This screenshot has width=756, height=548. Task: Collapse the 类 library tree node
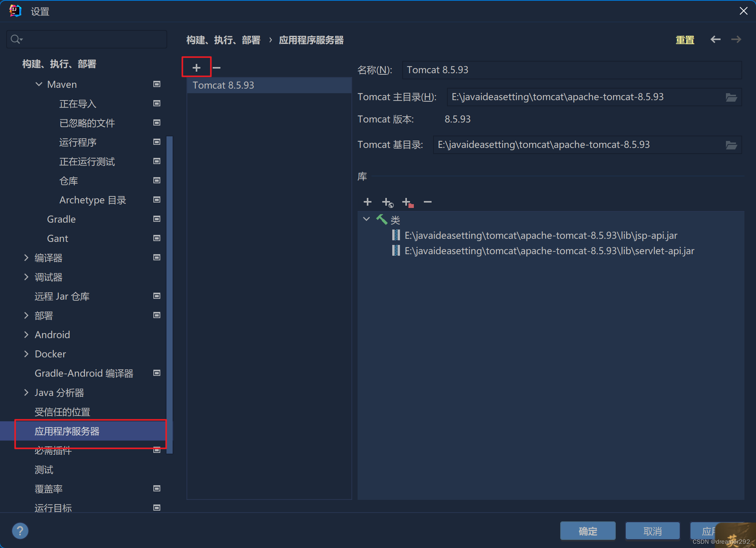pos(366,219)
